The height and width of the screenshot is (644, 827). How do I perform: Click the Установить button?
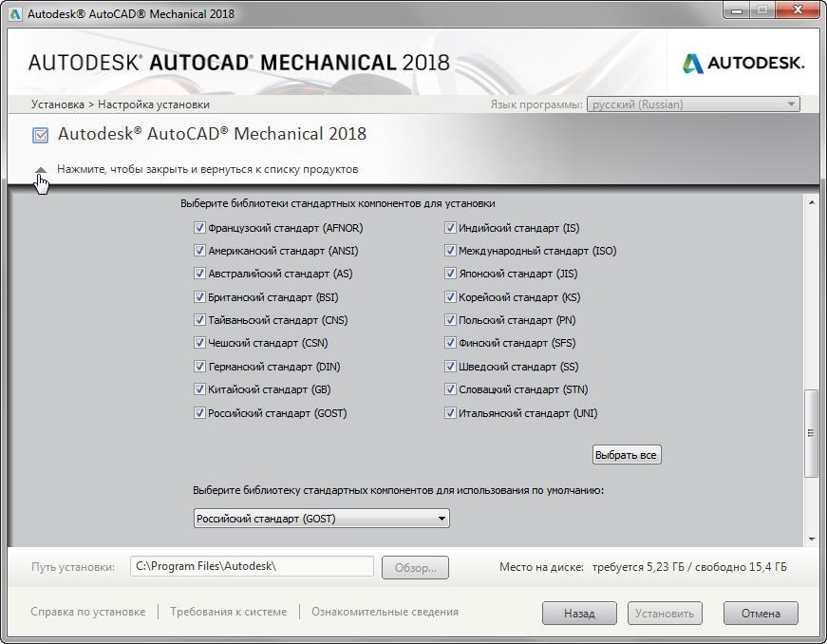click(x=665, y=614)
